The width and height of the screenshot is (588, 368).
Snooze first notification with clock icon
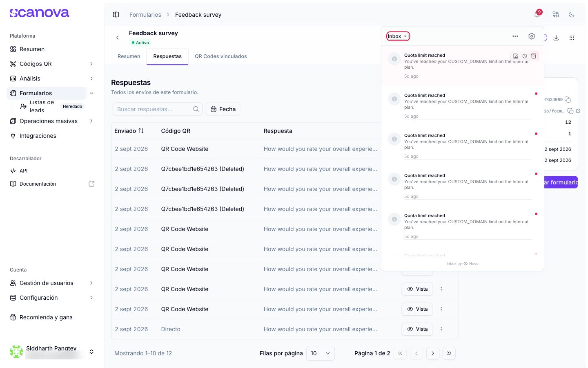pos(525,56)
